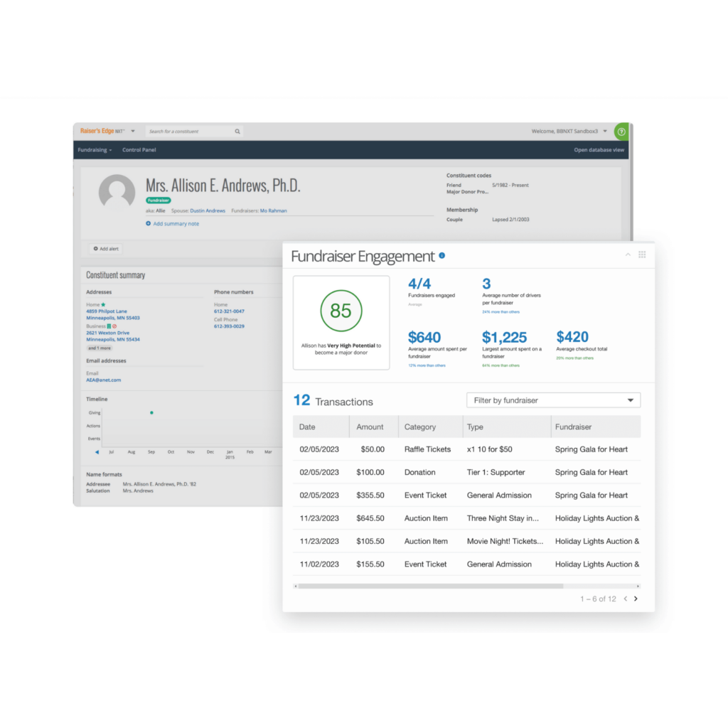Click the green Fundraiser tag

coord(159,200)
